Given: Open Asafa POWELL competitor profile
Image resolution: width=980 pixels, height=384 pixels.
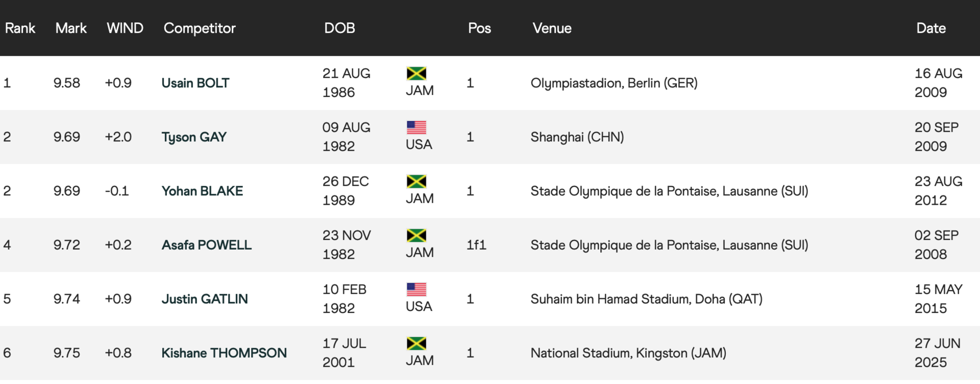Looking at the screenshot, I should 207,245.
